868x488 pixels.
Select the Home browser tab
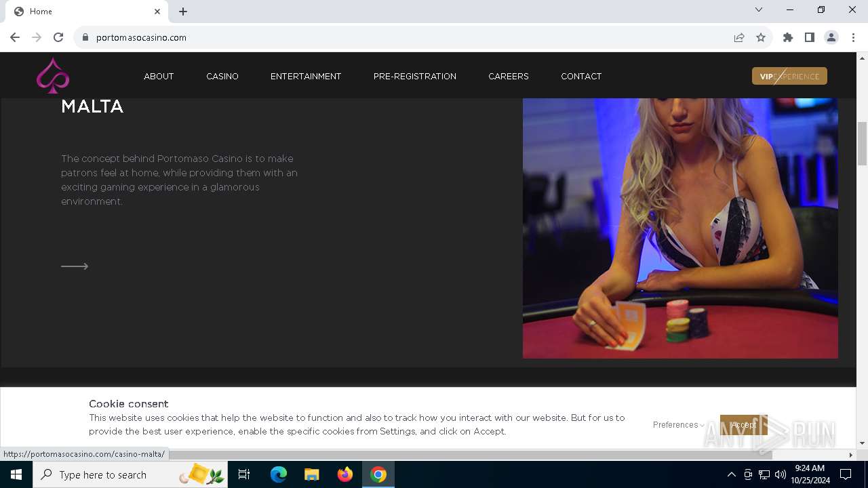point(85,12)
